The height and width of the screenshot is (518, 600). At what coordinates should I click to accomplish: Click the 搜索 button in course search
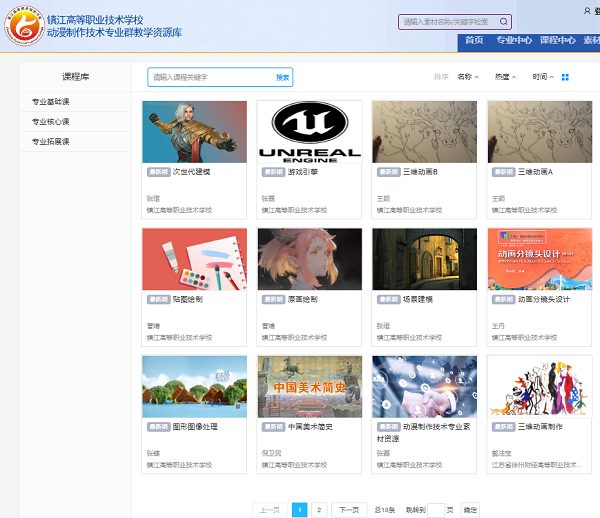click(282, 78)
